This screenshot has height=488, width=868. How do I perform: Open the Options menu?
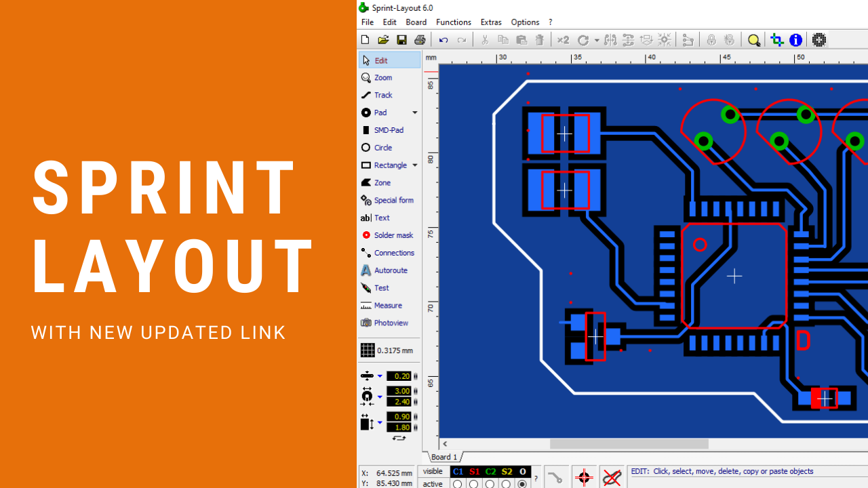[525, 22]
